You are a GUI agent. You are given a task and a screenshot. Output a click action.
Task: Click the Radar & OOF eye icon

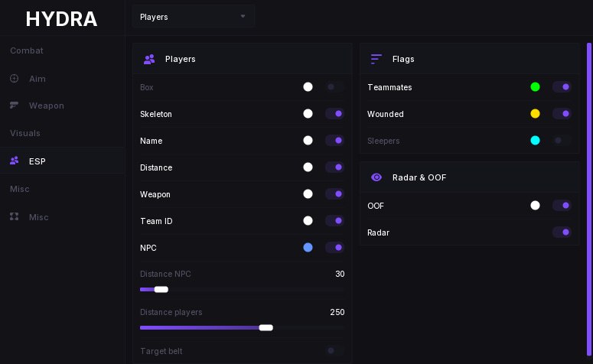coord(376,177)
